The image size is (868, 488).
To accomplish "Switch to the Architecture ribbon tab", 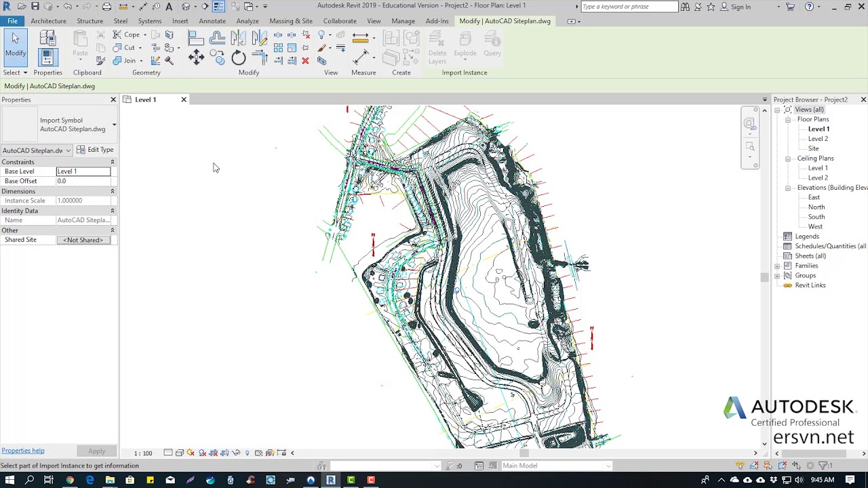I will tap(48, 21).
